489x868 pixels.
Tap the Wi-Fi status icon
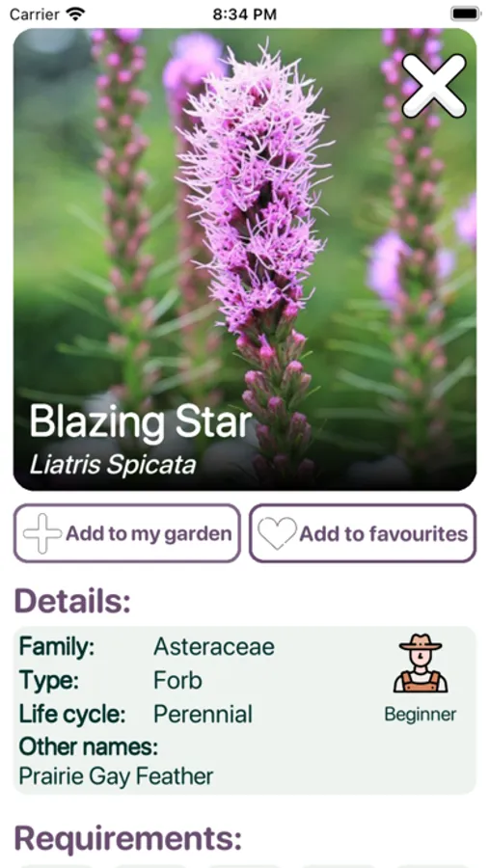click(x=75, y=14)
